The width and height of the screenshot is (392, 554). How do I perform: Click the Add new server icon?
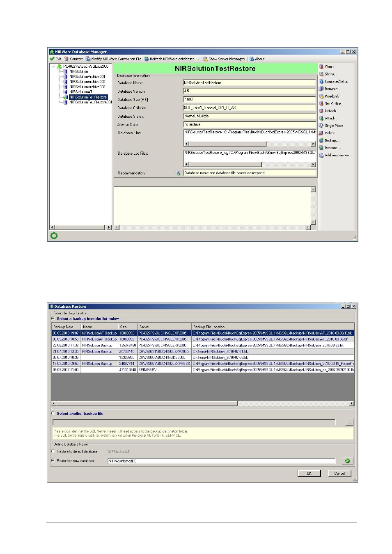(x=321, y=155)
